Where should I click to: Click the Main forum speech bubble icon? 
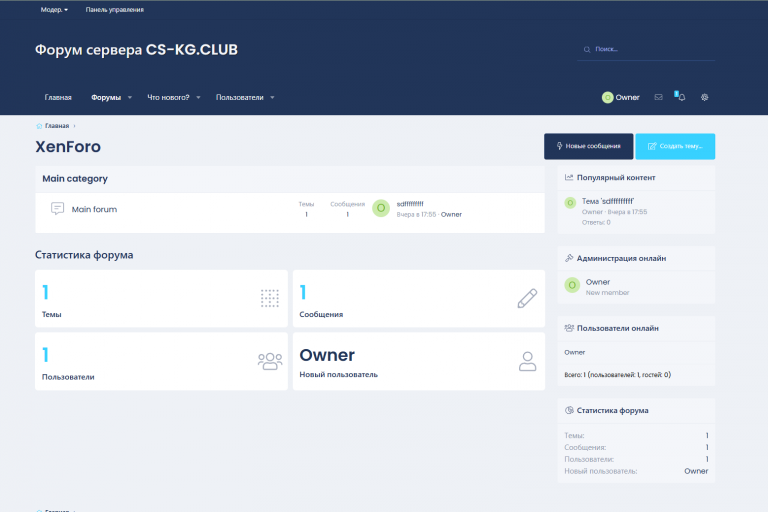57,209
